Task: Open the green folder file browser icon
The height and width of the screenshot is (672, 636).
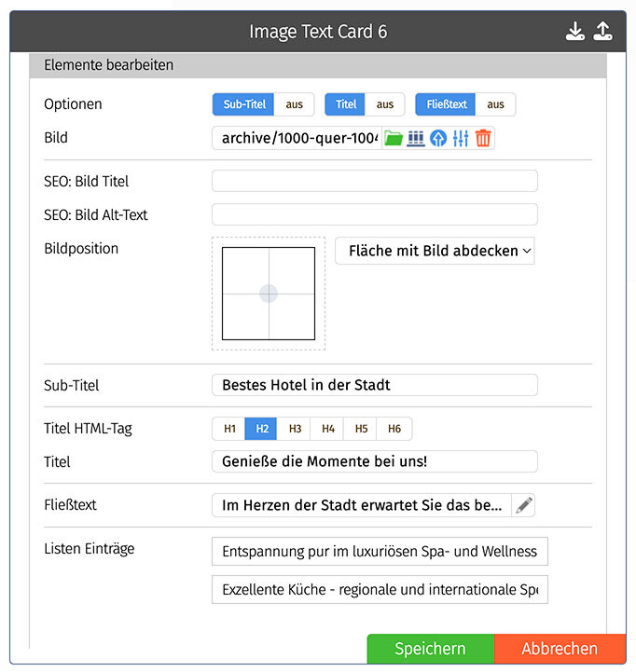Action: [394, 138]
